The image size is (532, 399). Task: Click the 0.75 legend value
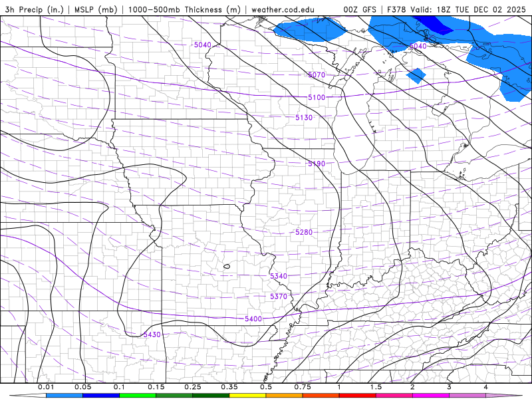pos(303,387)
